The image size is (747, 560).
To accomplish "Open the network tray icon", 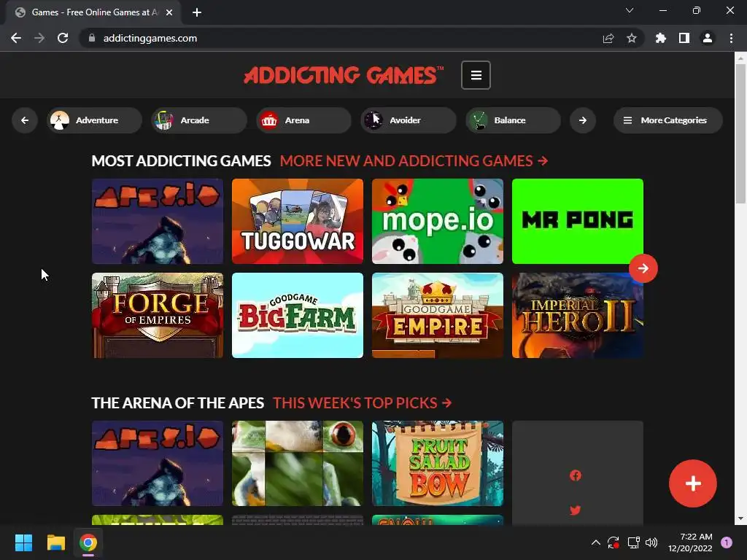I will pos(633,542).
